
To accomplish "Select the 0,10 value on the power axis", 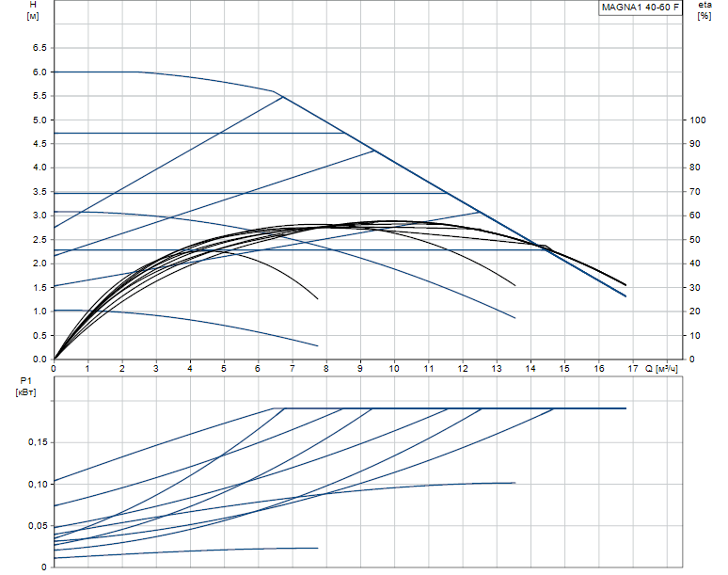I will tap(38, 484).
